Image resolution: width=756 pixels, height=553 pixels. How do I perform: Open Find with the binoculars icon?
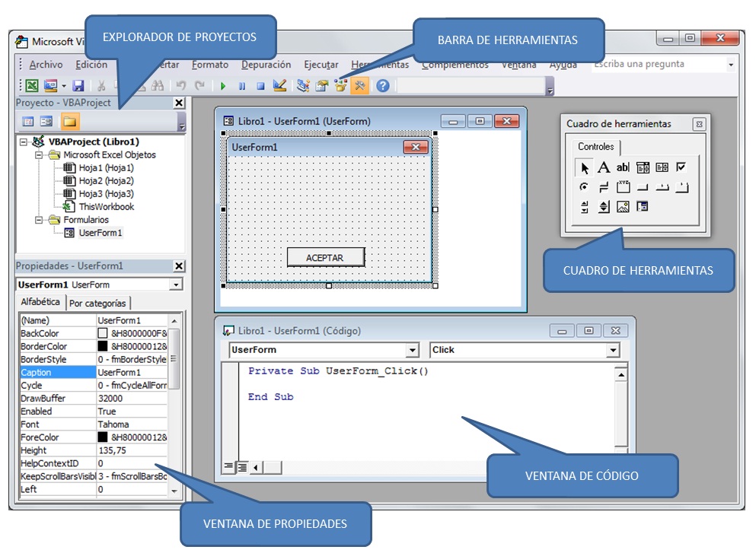pyautogui.click(x=157, y=86)
